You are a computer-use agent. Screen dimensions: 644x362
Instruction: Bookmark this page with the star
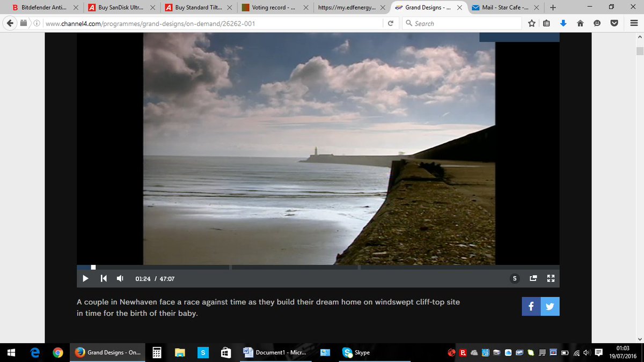pyautogui.click(x=531, y=24)
